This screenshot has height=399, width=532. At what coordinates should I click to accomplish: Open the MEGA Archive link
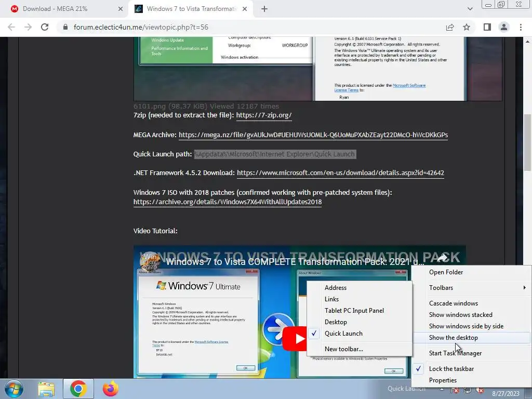[313, 135]
